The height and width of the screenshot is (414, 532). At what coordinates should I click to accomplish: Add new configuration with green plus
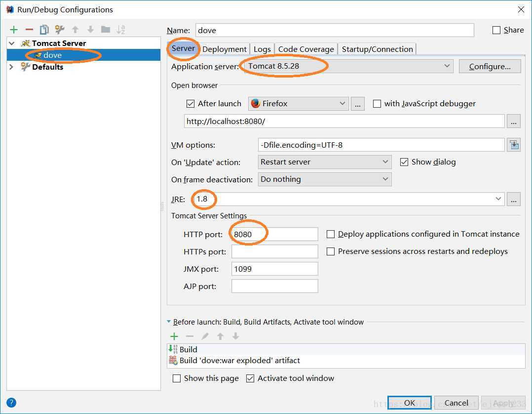click(14, 30)
